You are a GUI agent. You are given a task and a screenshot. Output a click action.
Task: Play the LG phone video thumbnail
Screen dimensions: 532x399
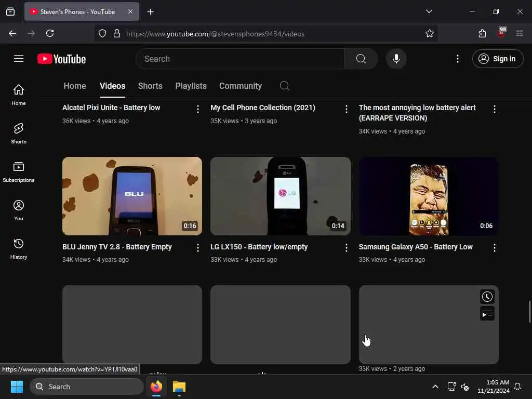pos(280,196)
